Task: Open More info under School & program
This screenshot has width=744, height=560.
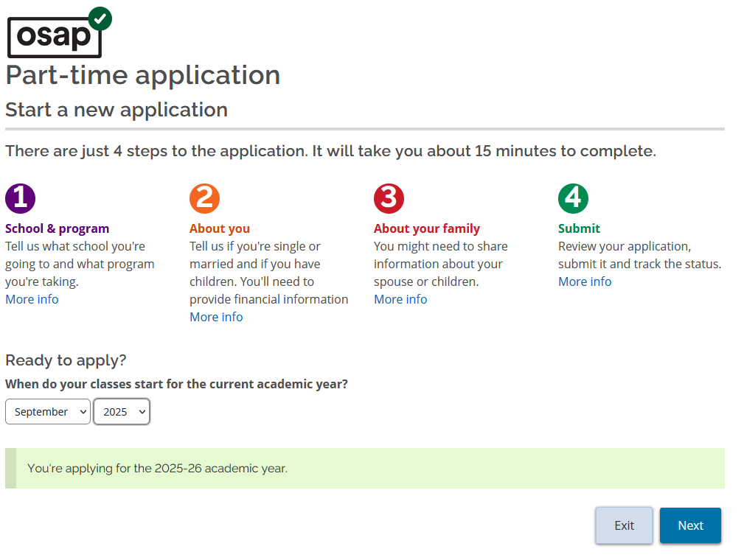Action: click(x=32, y=298)
